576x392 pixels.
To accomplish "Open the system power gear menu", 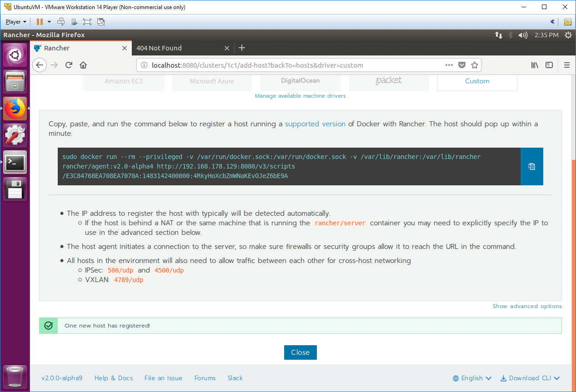I will 568,35.
